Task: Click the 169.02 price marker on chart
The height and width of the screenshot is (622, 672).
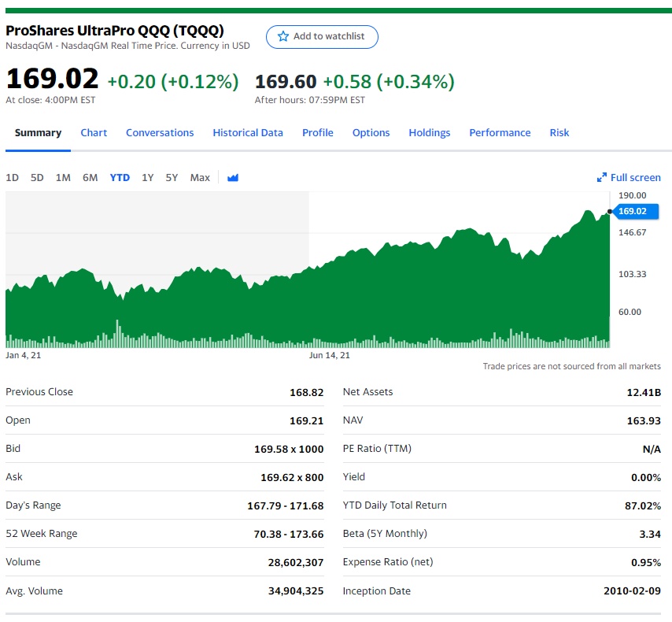Action: click(636, 212)
